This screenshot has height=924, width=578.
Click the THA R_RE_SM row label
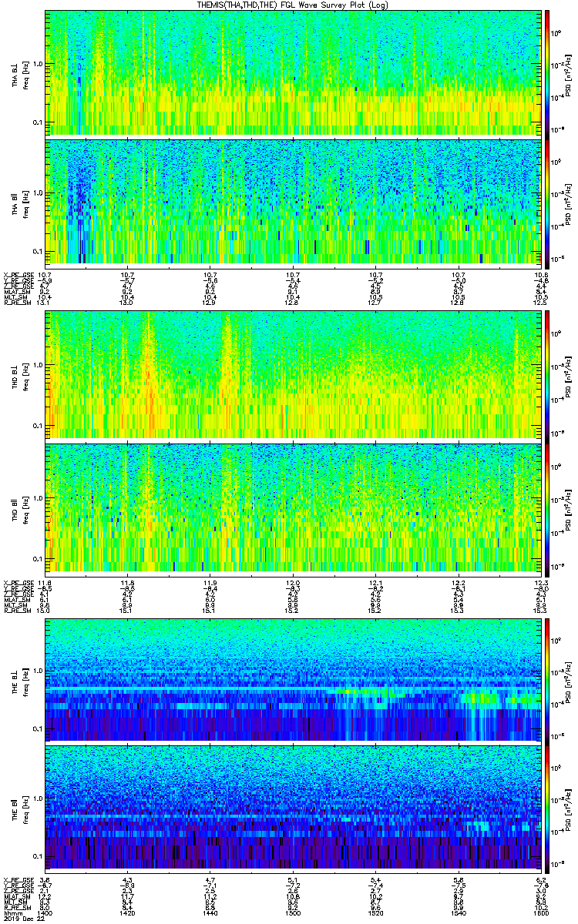pyautogui.click(x=18, y=303)
